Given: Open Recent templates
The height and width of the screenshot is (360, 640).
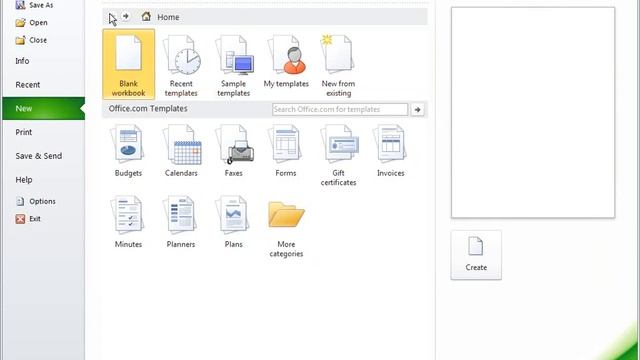Looking at the screenshot, I should [x=181, y=65].
